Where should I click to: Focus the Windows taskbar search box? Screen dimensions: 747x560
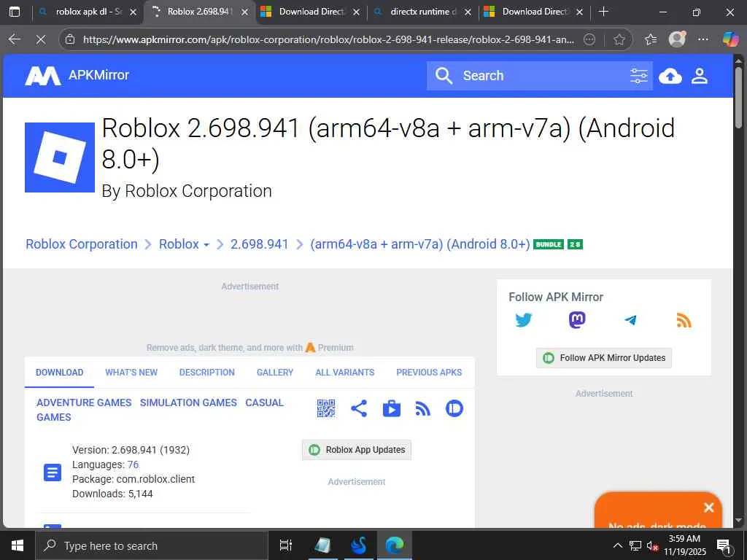152,545
